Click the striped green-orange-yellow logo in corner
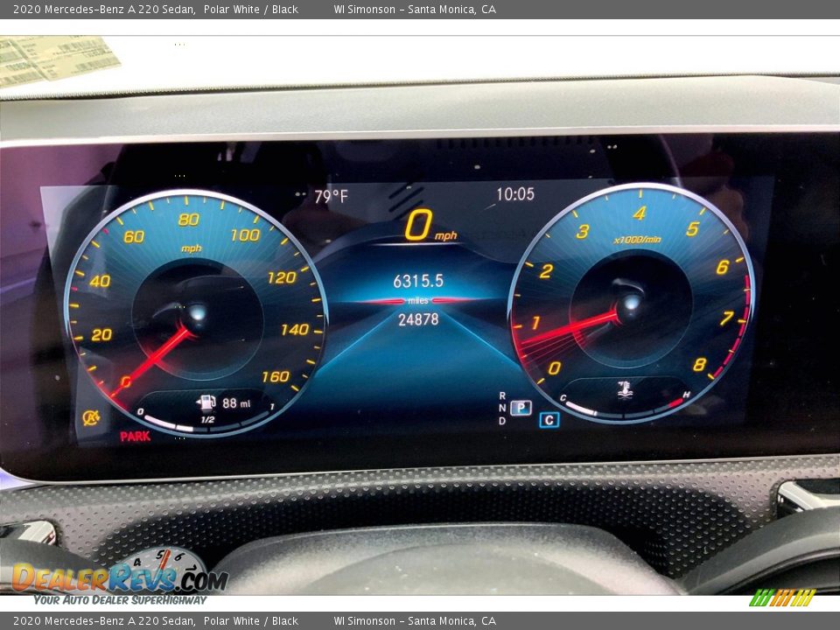Screen dimensions: 840x630 pos(782,598)
